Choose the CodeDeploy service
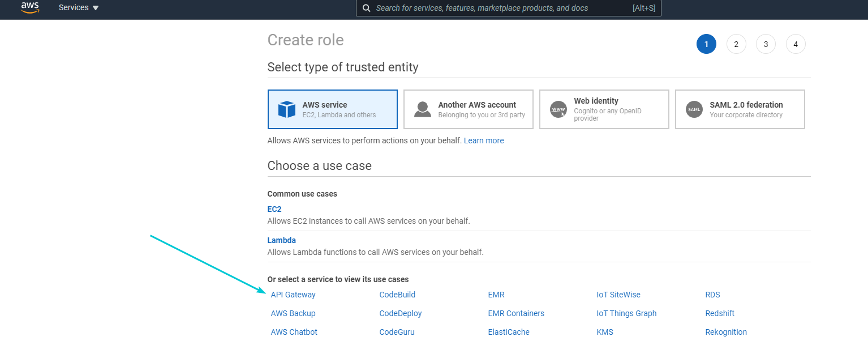Image resolution: width=868 pixels, height=345 pixels. (x=401, y=313)
